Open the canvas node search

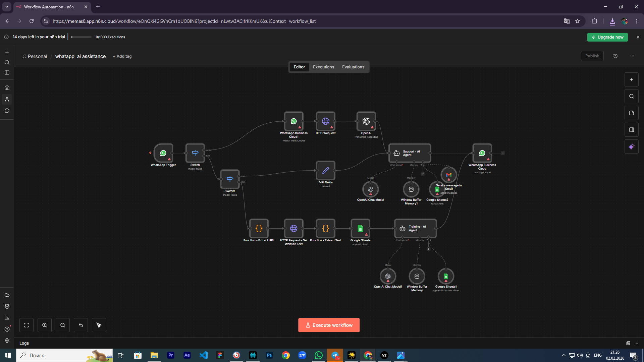coord(632,96)
